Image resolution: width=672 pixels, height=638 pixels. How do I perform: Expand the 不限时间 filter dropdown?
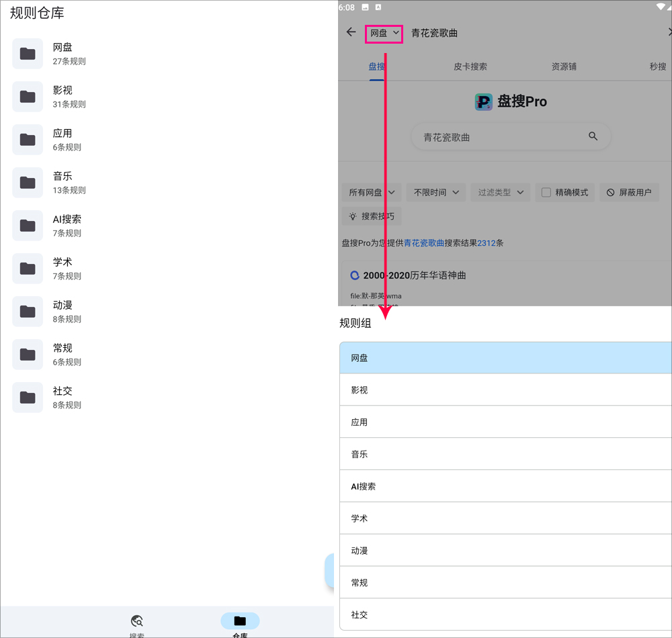point(436,193)
